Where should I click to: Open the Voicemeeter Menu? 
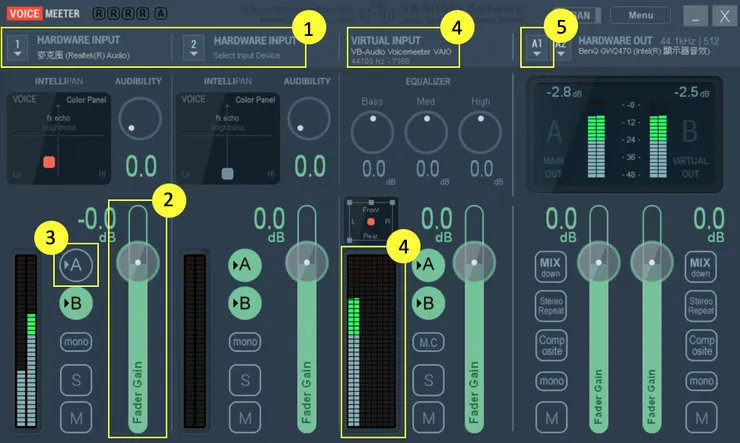(640, 15)
